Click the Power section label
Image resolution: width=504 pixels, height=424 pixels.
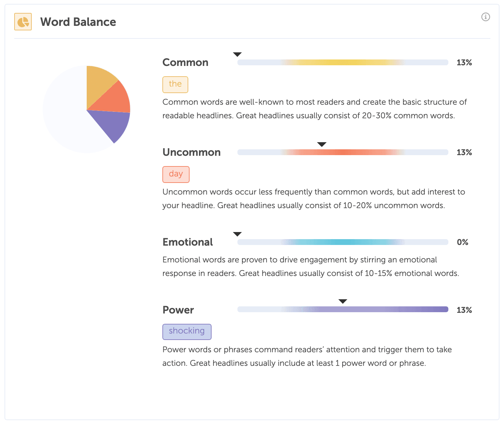point(178,310)
